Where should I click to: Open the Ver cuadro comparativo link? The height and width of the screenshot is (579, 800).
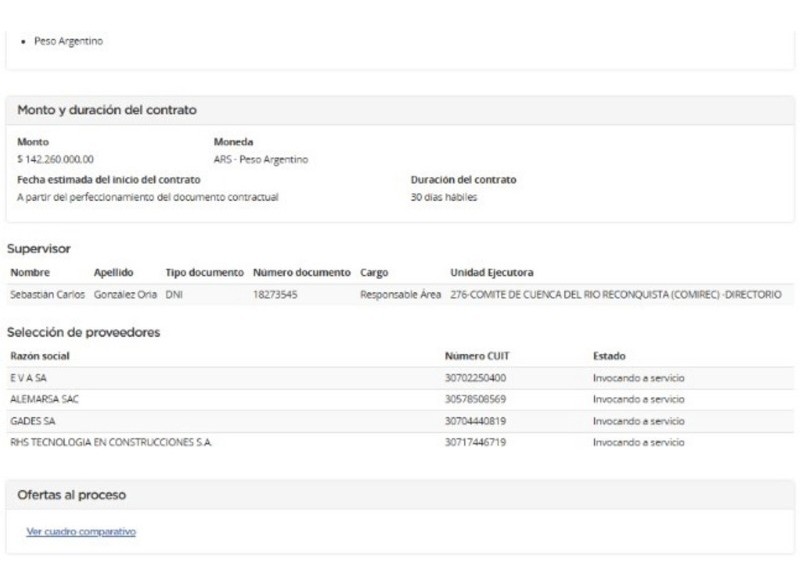(81, 532)
